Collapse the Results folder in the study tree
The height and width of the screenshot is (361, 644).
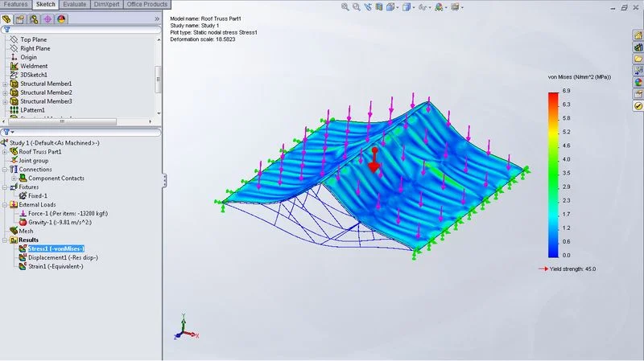[6, 240]
